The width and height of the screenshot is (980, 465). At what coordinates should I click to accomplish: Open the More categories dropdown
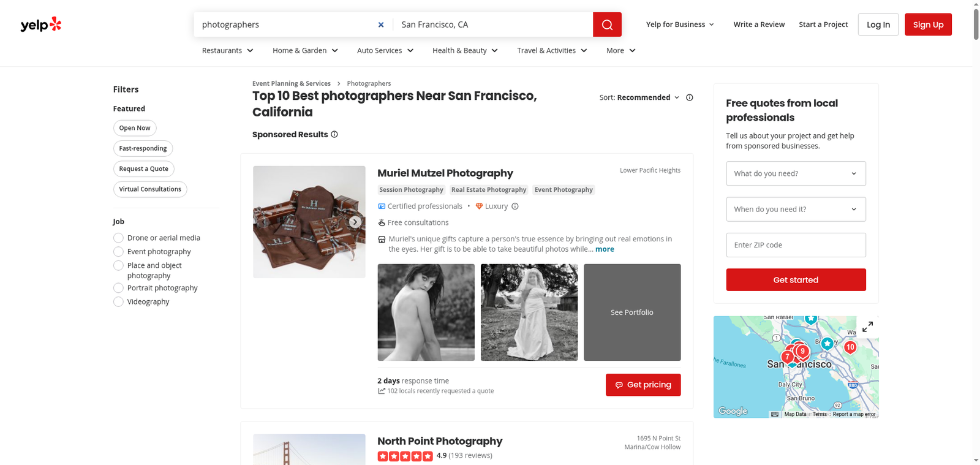(621, 50)
